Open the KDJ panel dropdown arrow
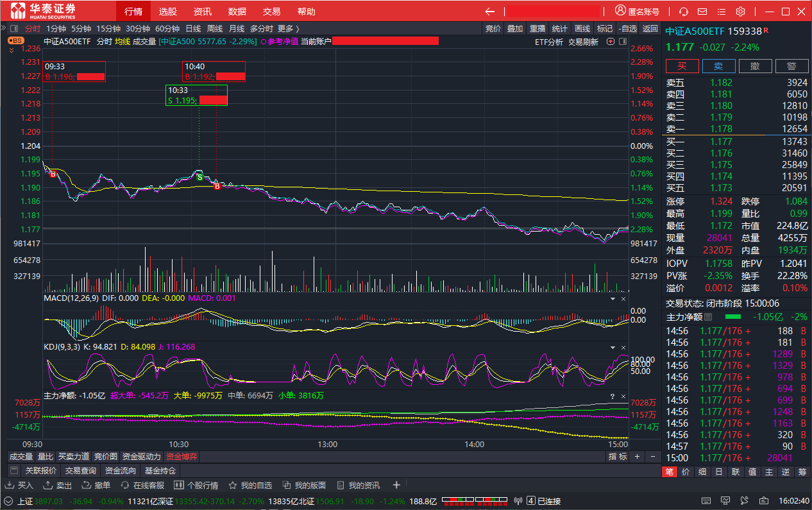 pos(612,347)
